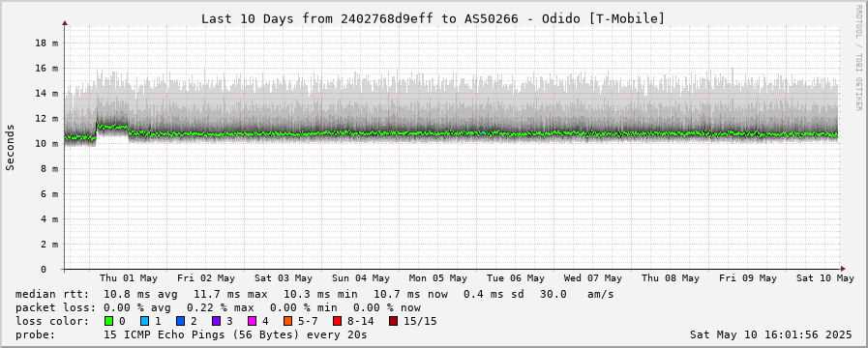Click the 'Tue 06 May' axis label
Image resolution: width=868 pixels, height=348 pixels.
516,278
